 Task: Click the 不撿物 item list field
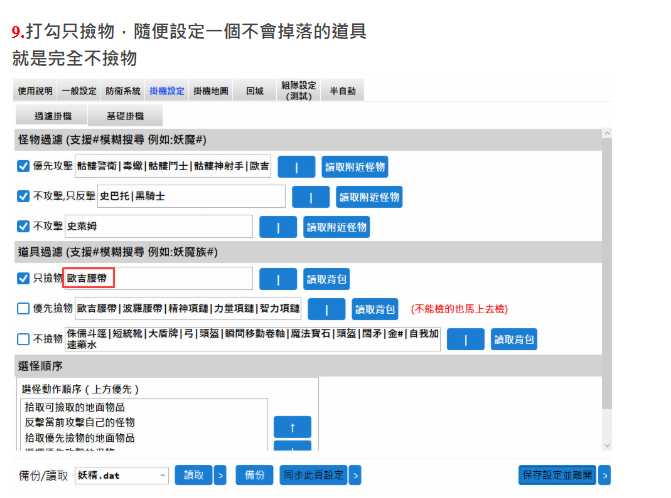coord(253,339)
